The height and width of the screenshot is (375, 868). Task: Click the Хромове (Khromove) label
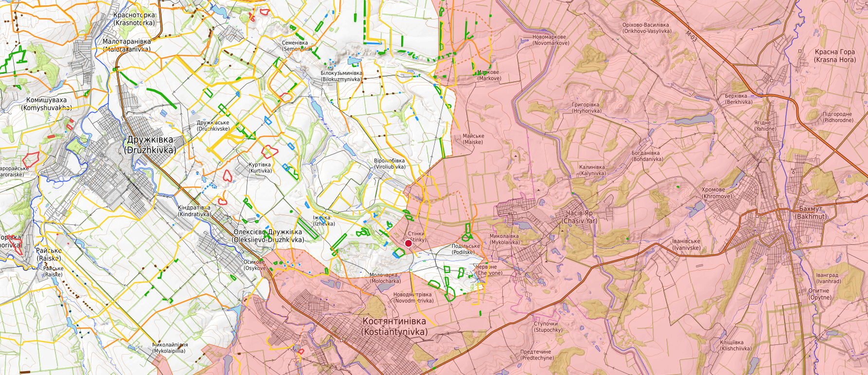point(717,193)
